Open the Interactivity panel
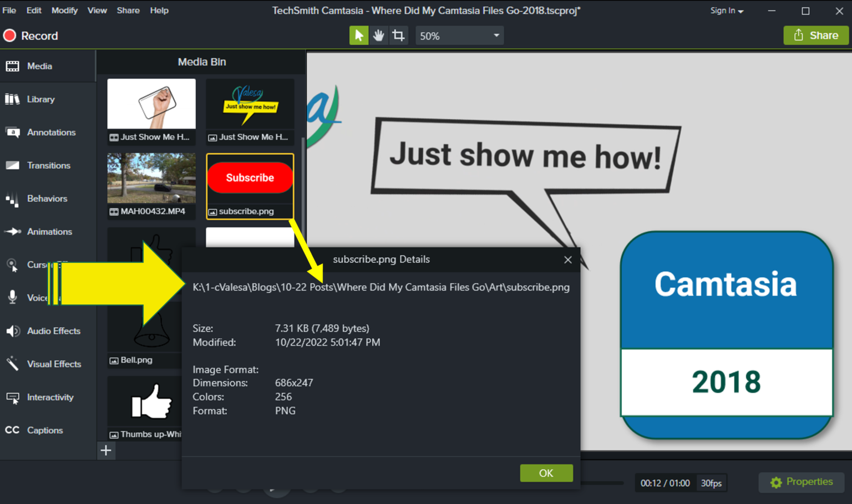The height and width of the screenshot is (504, 852). tap(50, 397)
